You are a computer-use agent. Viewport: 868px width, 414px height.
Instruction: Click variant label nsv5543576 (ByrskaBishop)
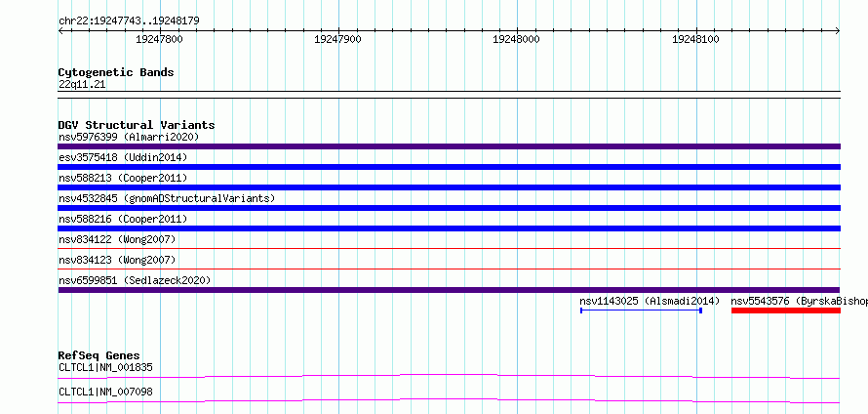pos(800,301)
